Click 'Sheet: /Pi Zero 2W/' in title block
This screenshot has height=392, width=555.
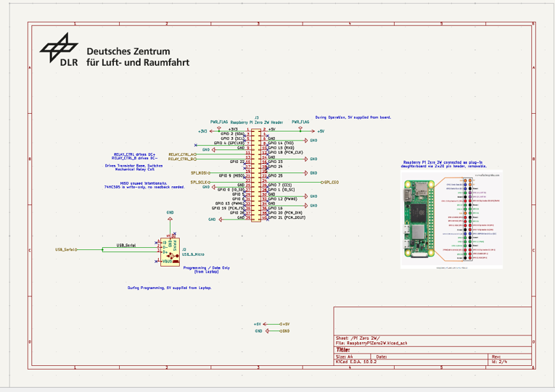coord(358,338)
